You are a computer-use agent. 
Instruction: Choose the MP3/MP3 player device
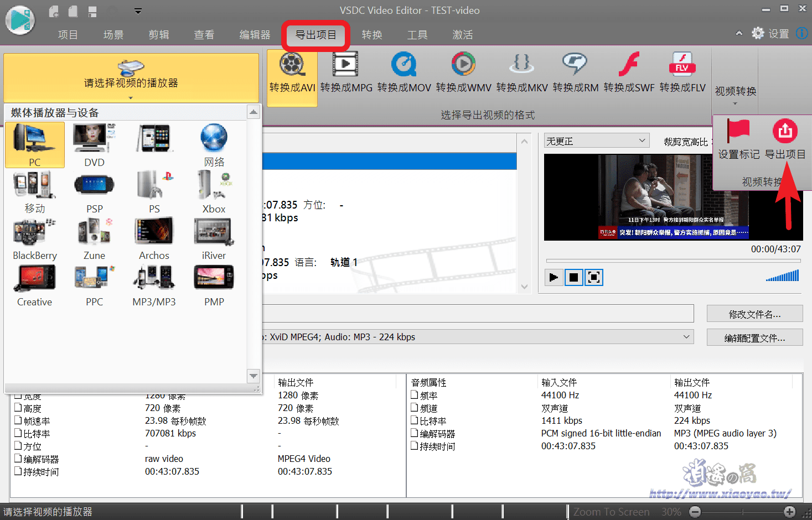tap(154, 284)
